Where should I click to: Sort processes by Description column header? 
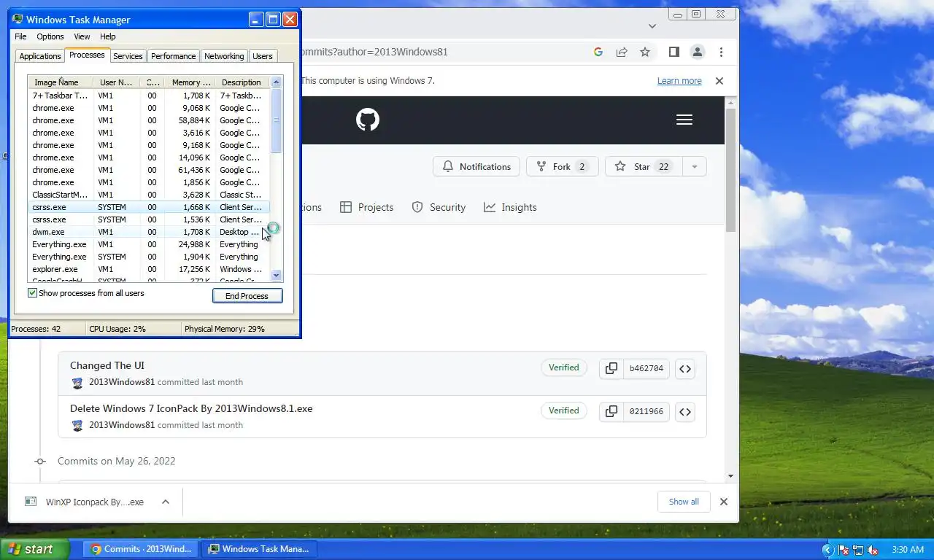[x=242, y=82]
